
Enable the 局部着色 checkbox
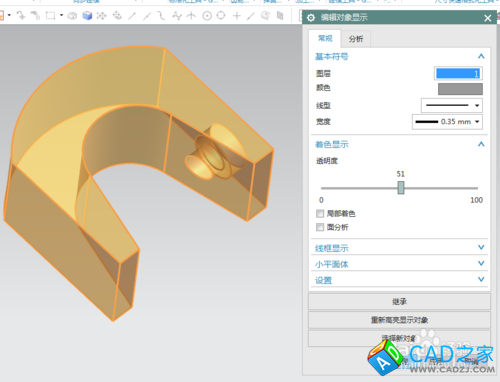click(320, 213)
